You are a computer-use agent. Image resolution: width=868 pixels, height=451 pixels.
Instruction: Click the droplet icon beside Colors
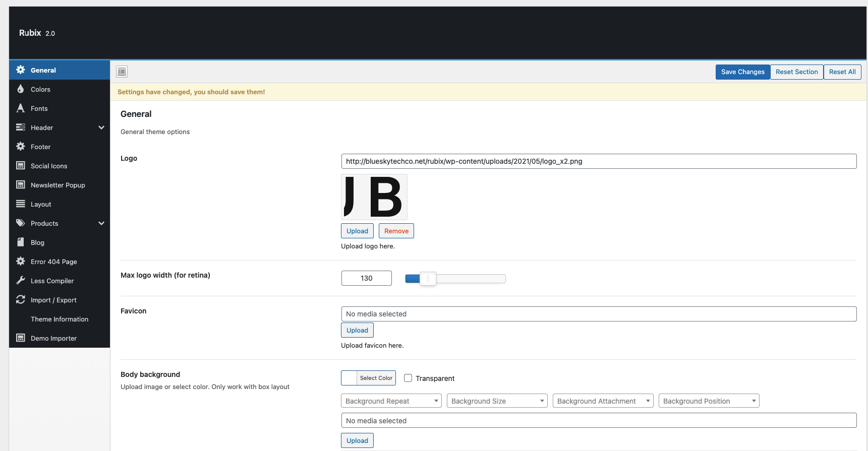point(21,89)
